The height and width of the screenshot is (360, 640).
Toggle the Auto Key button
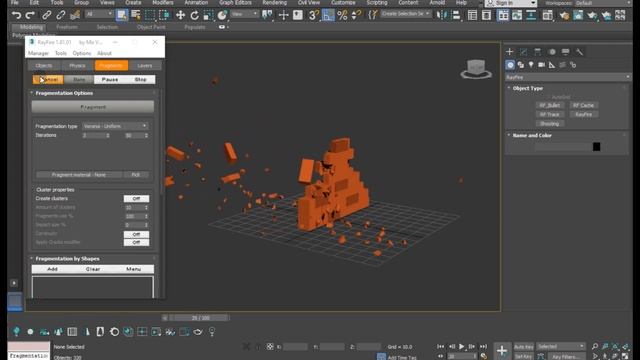click(524, 347)
